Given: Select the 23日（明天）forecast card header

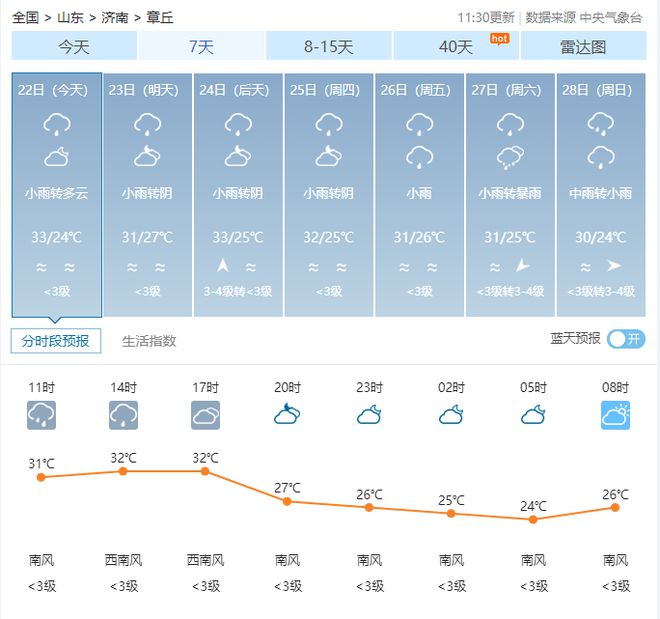Looking at the screenshot, I should click(144, 90).
